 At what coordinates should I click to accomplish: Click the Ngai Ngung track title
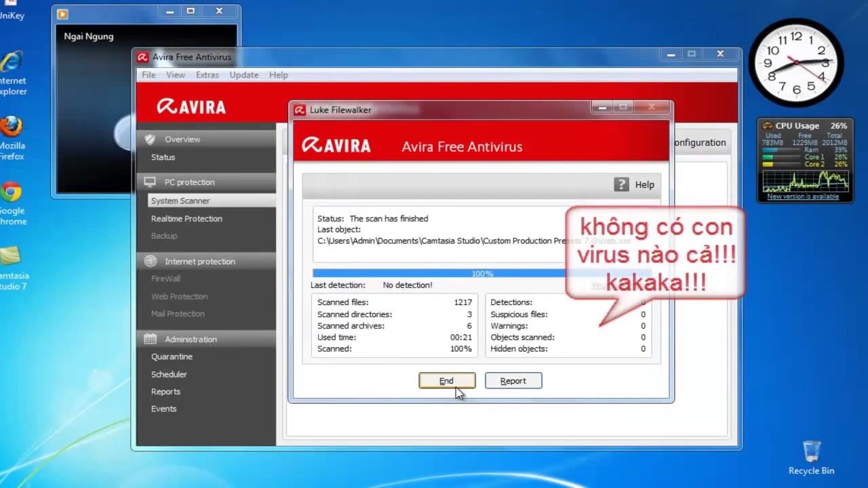[89, 37]
